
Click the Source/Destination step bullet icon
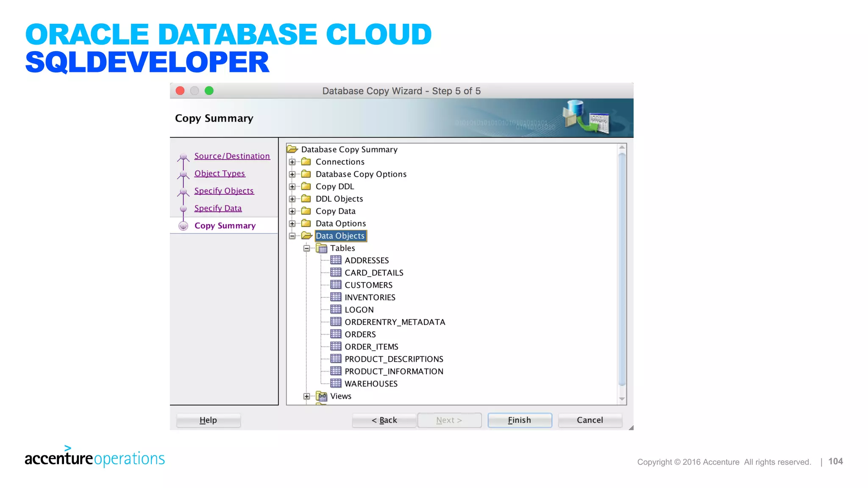(183, 157)
